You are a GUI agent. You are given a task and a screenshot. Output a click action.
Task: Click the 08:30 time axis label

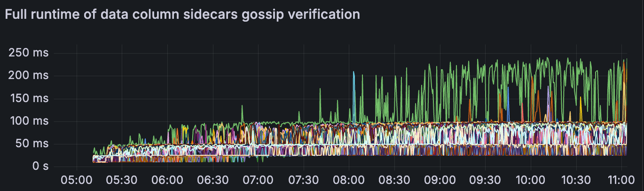(x=394, y=181)
